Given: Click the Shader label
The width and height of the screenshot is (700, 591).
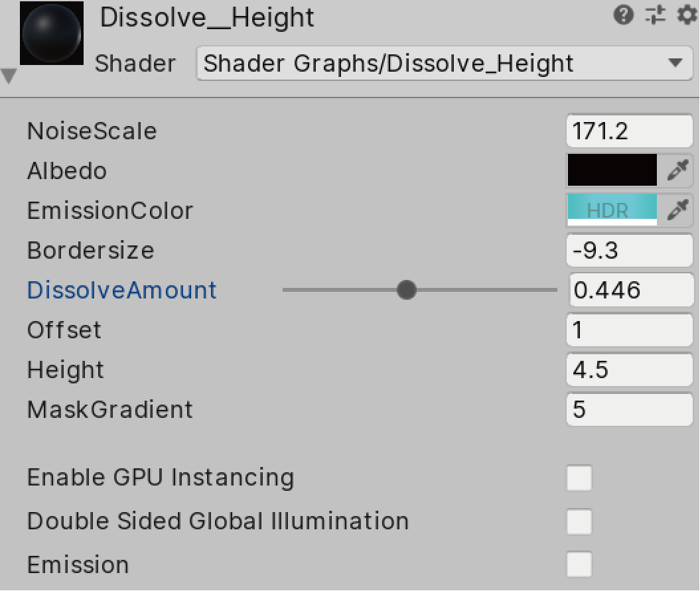Looking at the screenshot, I should (x=135, y=64).
